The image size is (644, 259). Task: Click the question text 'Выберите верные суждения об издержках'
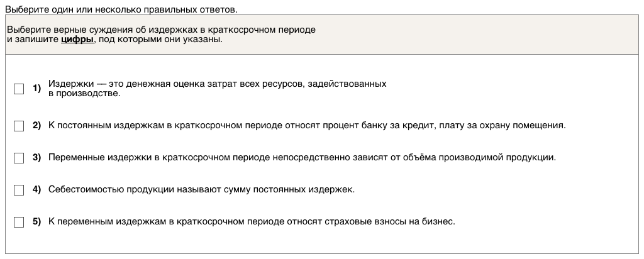[x=161, y=30]
